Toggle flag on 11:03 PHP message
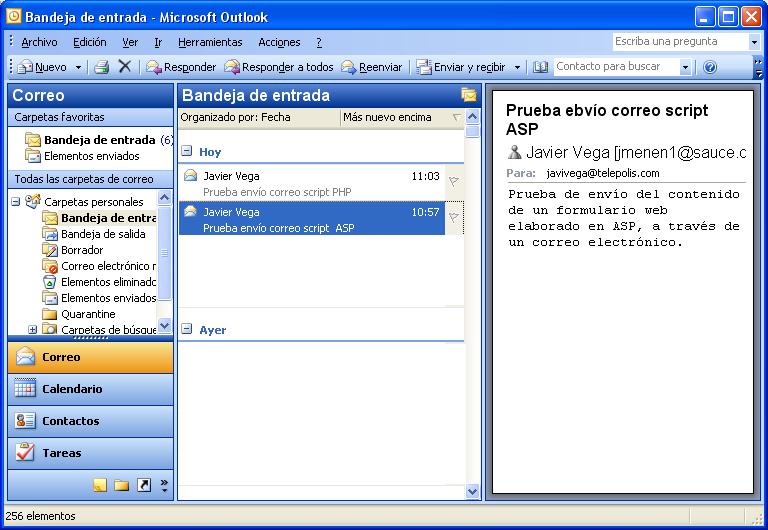 453,182
